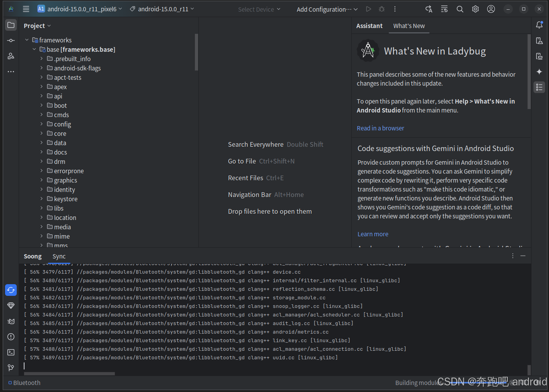Select the android-sdk-flags folder
Viewport: 549px width, 392px height.
pos(77,68)
